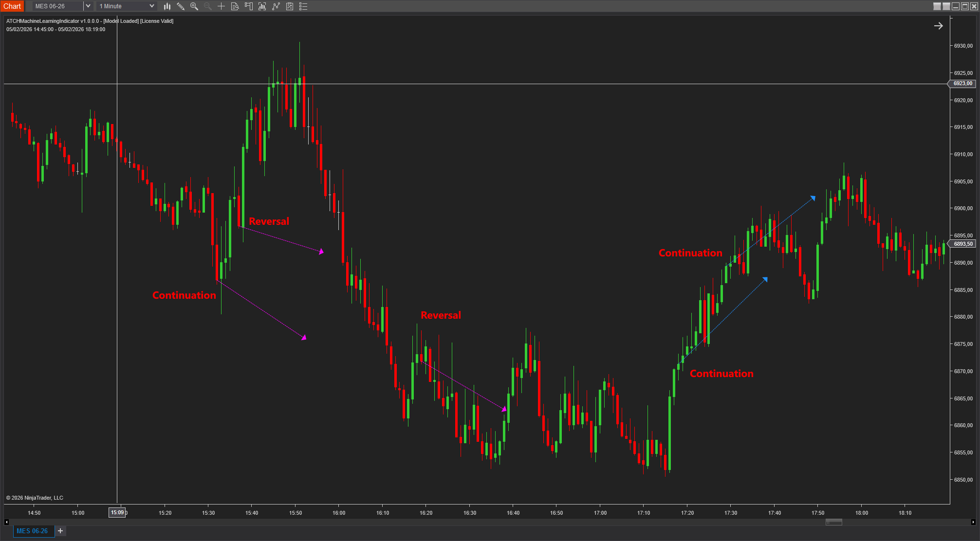Select the MES 06-26 bottom tab
This screenshot has height=541, width=980.
pyautogui.click(x=33, y=531)
